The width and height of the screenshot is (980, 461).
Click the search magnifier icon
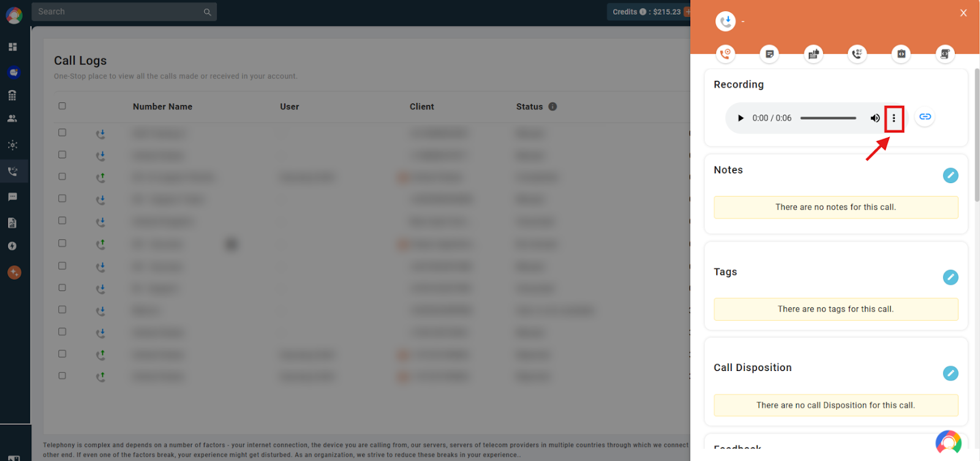point(208,12)
